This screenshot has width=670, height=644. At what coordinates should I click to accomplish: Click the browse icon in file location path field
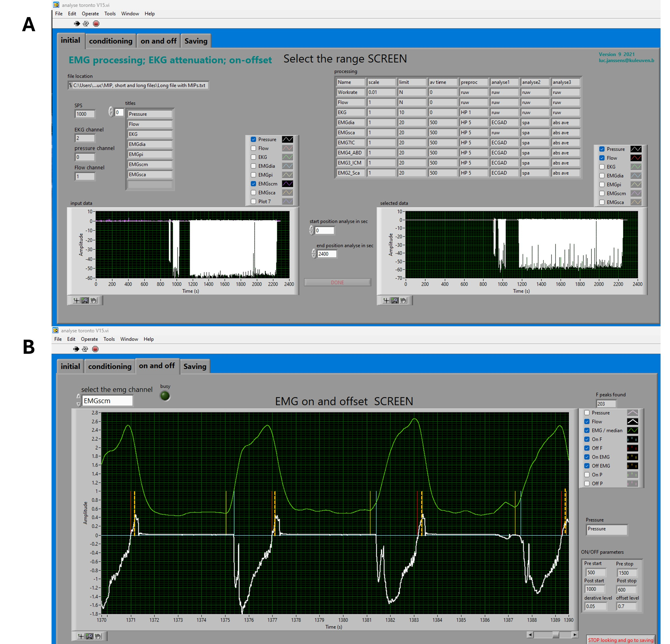70,85
